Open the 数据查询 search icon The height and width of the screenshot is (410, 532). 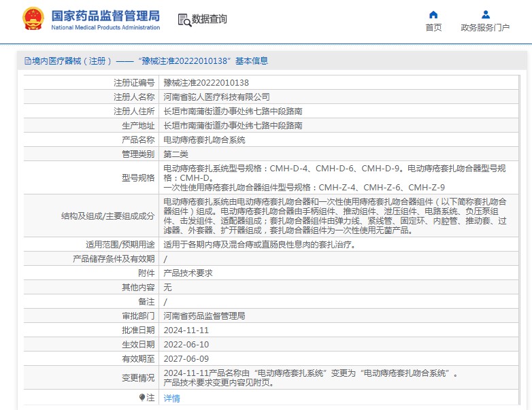point(184,20)
